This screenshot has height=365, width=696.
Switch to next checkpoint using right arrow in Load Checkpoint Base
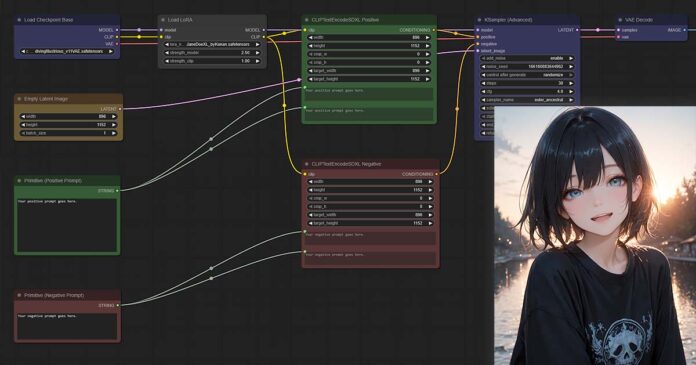(111, 52)
